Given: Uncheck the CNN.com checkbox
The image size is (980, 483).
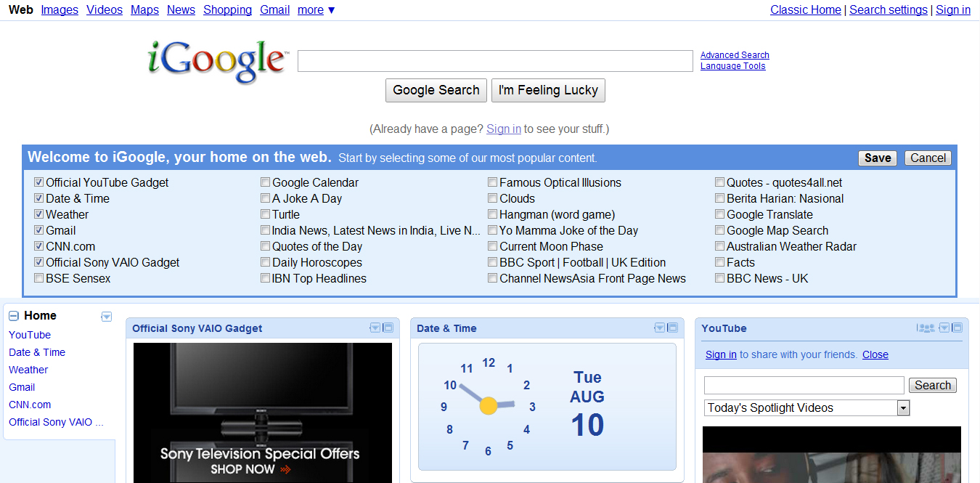Looking at the screenshot, I should [x=39, y=246].
